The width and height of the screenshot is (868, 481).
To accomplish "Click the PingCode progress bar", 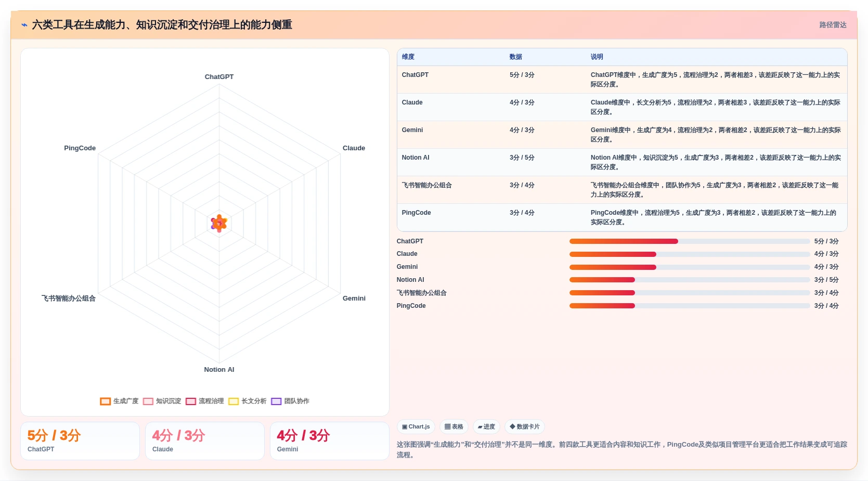I will [x=690, y=306].
